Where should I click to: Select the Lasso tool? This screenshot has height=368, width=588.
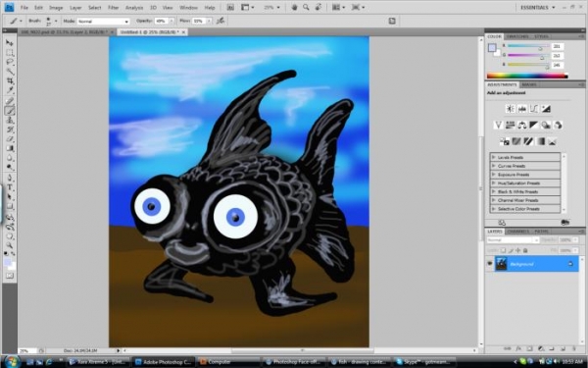10,62
